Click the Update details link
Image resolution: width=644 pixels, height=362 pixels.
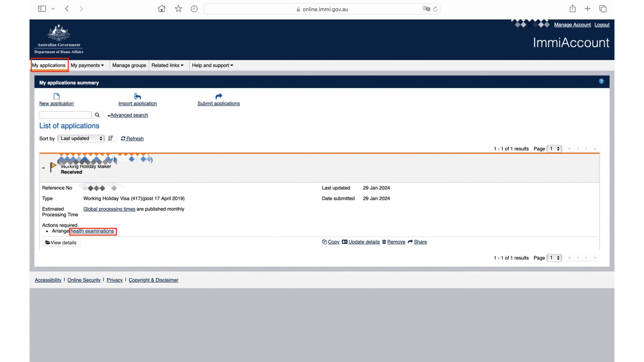pos(364,242)
